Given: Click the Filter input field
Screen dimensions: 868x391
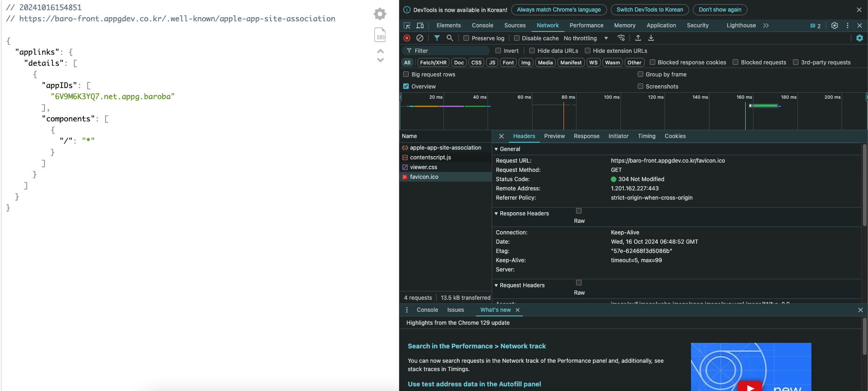Looking at the screenshot, I should 447,50.
